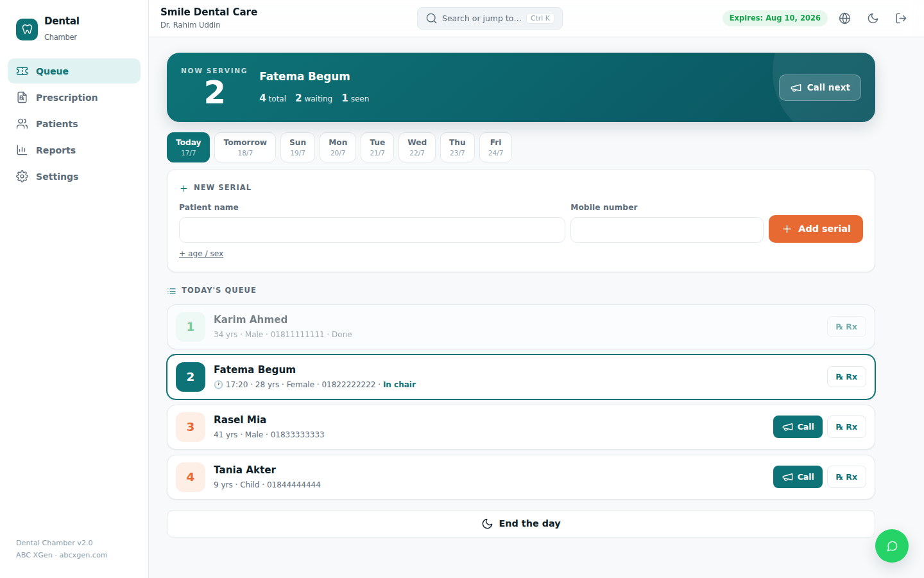The height and width of the screenshot is (578, 924).
Task: Click the Dental Chamber v2.0 footer text
Action: [x=55, y=543]
